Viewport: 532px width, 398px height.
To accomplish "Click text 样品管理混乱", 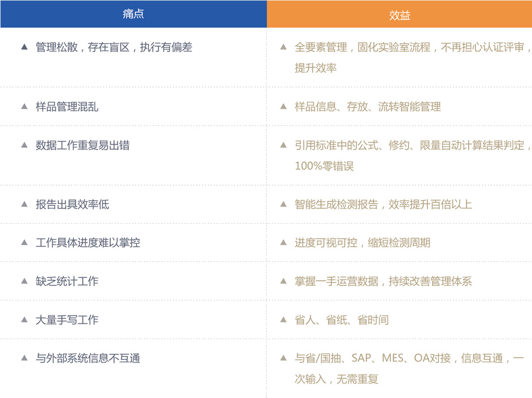I will coord(67,107).
